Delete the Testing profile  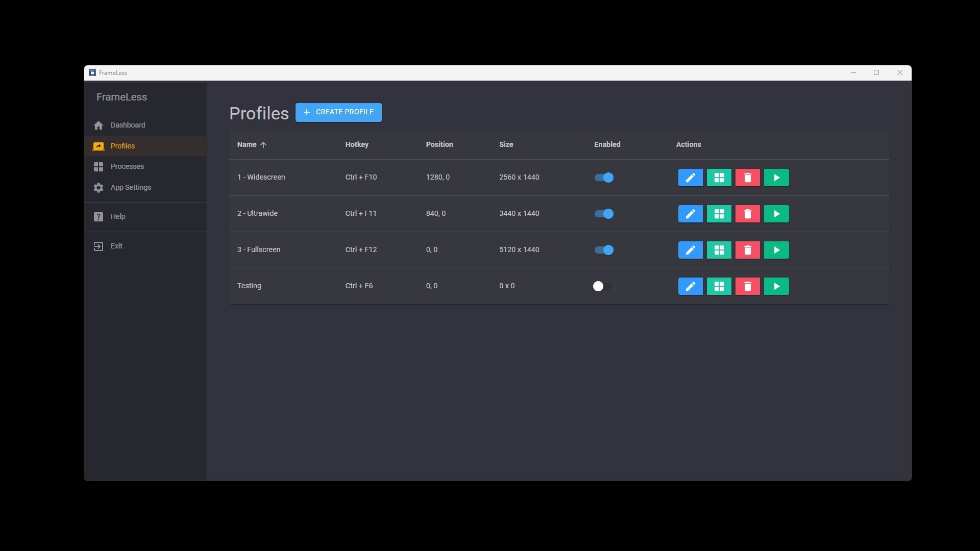click(x=747, y=286)
